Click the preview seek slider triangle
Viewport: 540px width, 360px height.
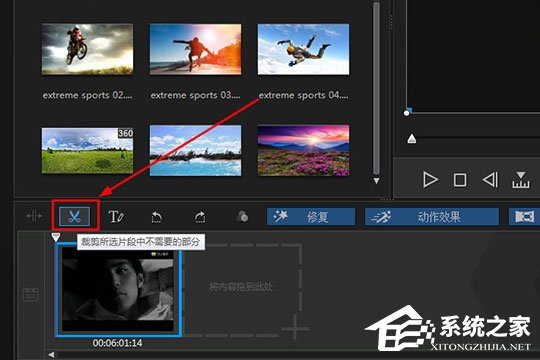412,139
